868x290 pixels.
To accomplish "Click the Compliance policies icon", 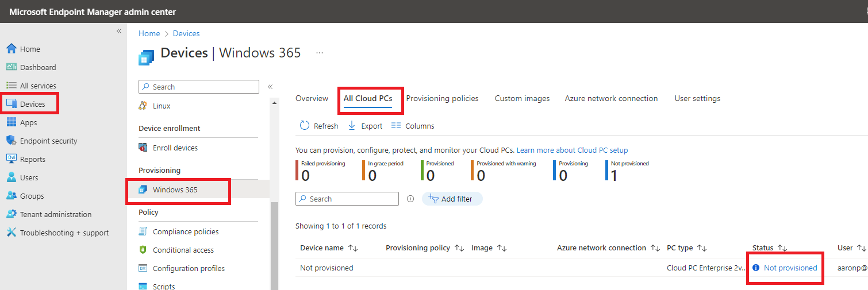I will coord(143,231).
